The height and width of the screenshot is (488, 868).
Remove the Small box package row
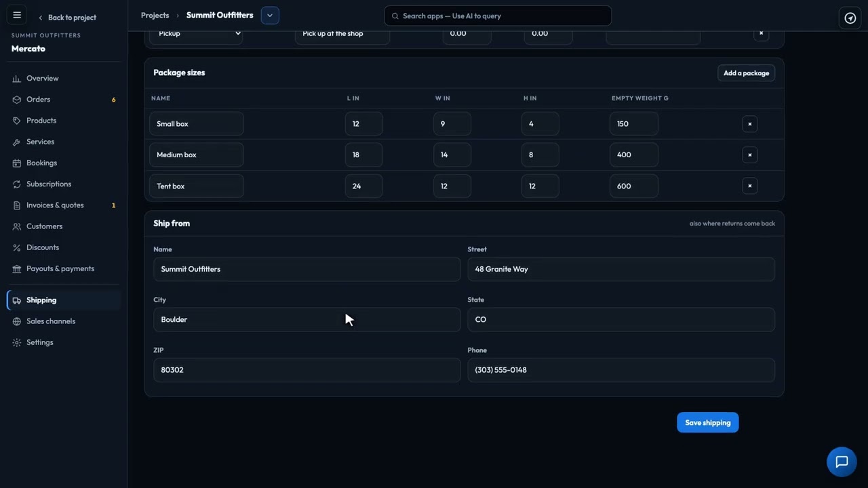click(749, 124)
